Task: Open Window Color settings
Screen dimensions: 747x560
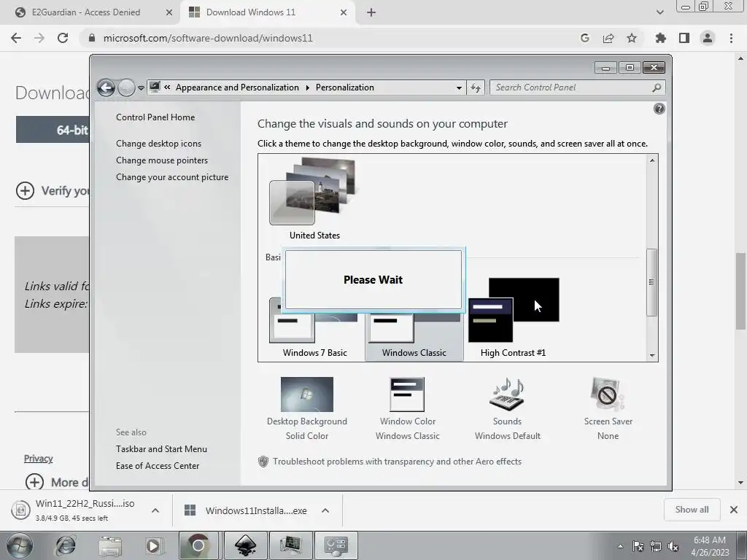Action: 407,408
